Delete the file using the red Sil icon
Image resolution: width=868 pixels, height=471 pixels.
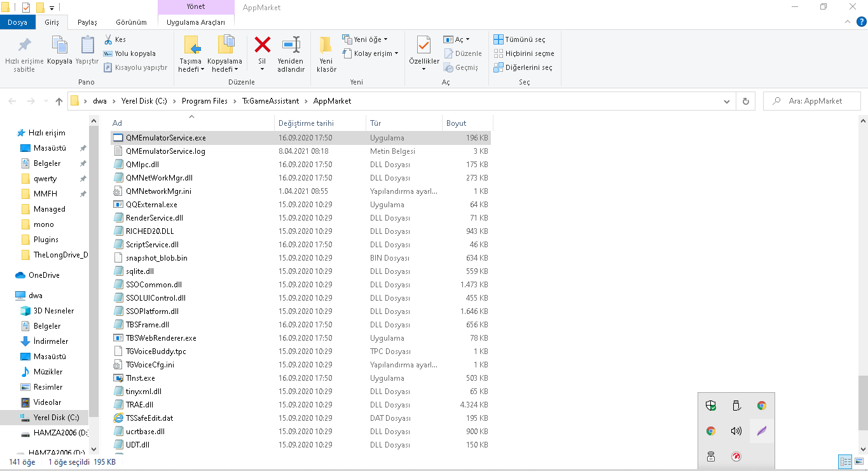(x=262, y=44)
